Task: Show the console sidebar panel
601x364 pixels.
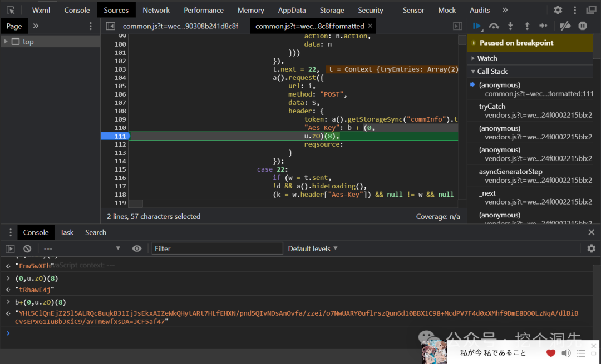Action: [x=10, y=248]
